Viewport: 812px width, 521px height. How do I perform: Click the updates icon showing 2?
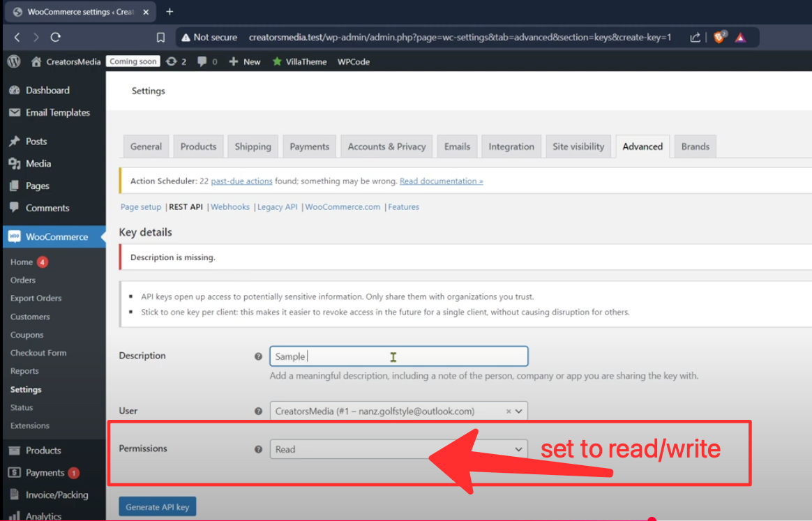click(176, 61)
